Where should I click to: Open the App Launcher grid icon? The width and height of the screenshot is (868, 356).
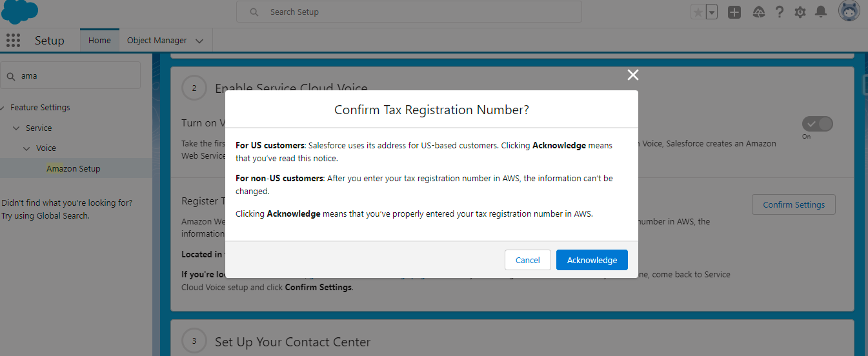click(x=13, y=41)
